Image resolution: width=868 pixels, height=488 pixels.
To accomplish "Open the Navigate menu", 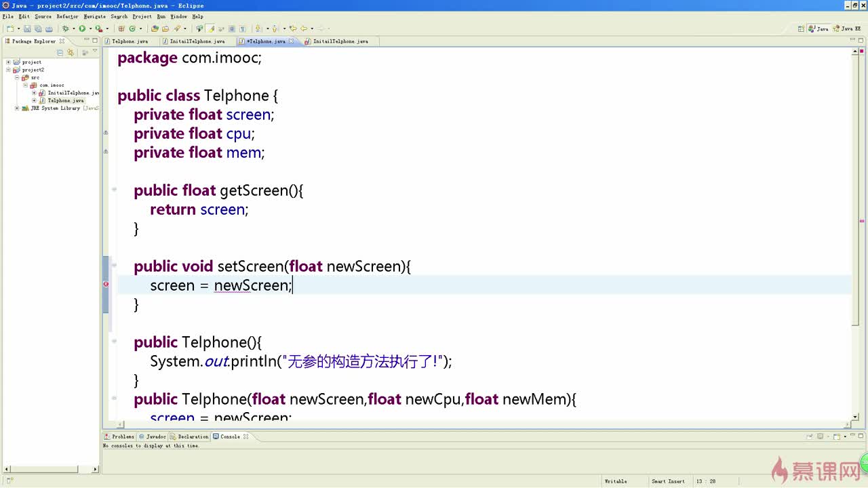I will (x=94, y=16).
